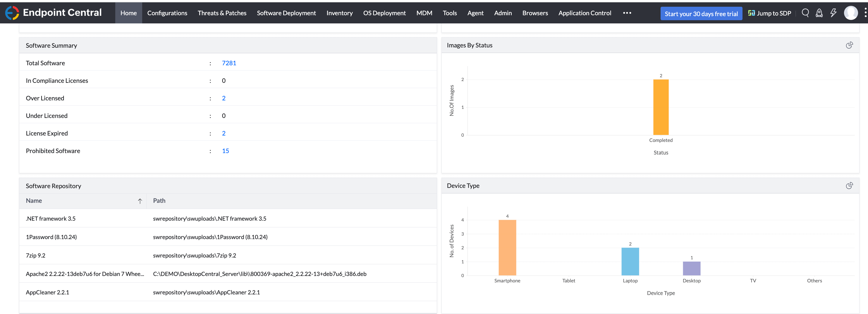Click the Path column header
Viewport: 868px width, 314px height.
[159, 201]
